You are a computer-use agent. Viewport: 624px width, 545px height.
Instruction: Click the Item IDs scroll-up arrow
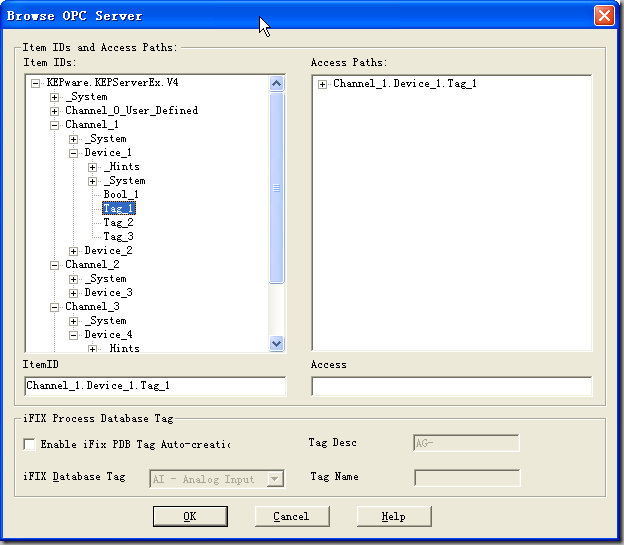pyautogui.click(x=277, y=84)
